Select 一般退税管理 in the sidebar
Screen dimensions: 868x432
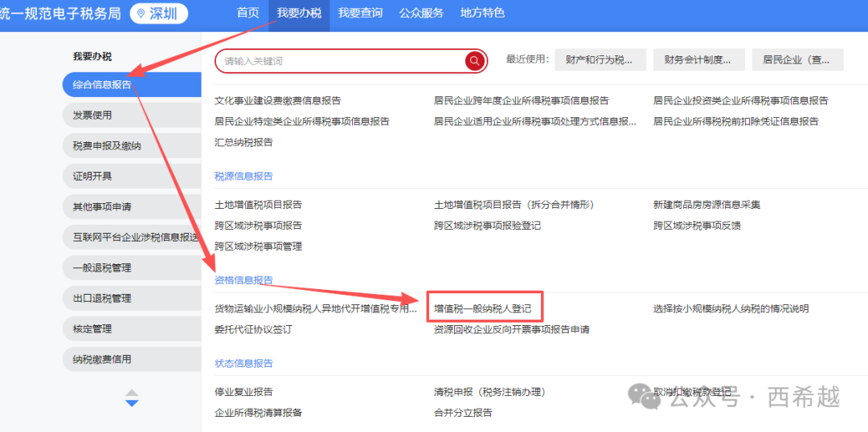tap(132, 267)
